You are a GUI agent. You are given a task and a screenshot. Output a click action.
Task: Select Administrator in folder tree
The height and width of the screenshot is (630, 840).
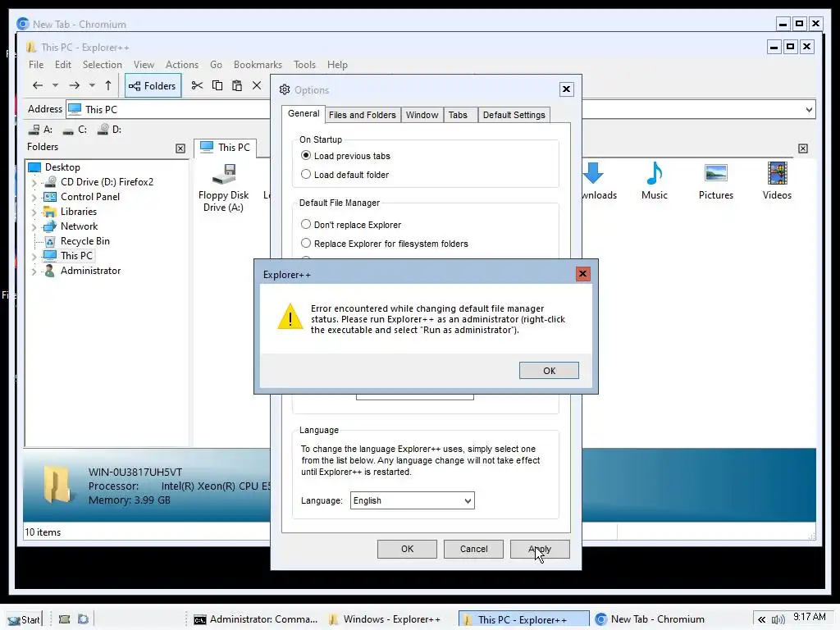[90, 271]
